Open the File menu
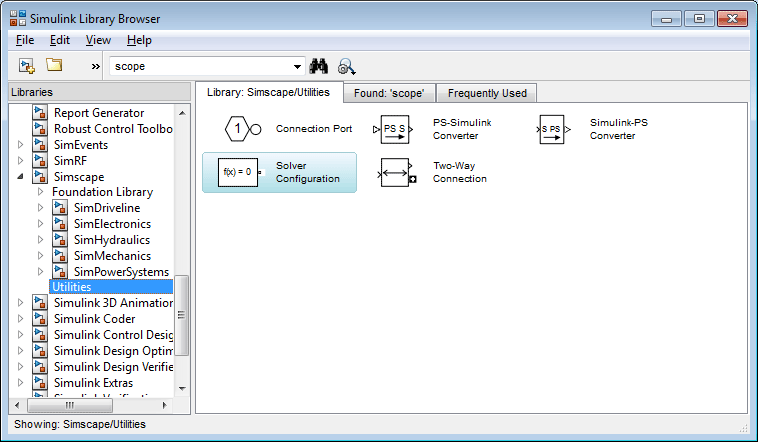Image resolution: width=758 pixels, height=442 pixels. point(25,40)
